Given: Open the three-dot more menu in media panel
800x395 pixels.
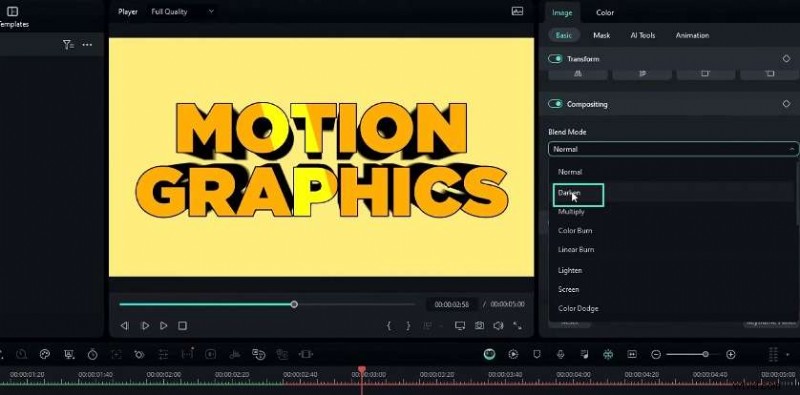Looking at the screenshot, I should (87, 45).
